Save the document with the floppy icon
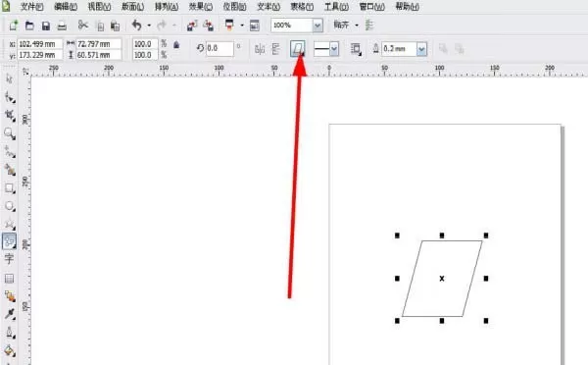 coord(46,26)
